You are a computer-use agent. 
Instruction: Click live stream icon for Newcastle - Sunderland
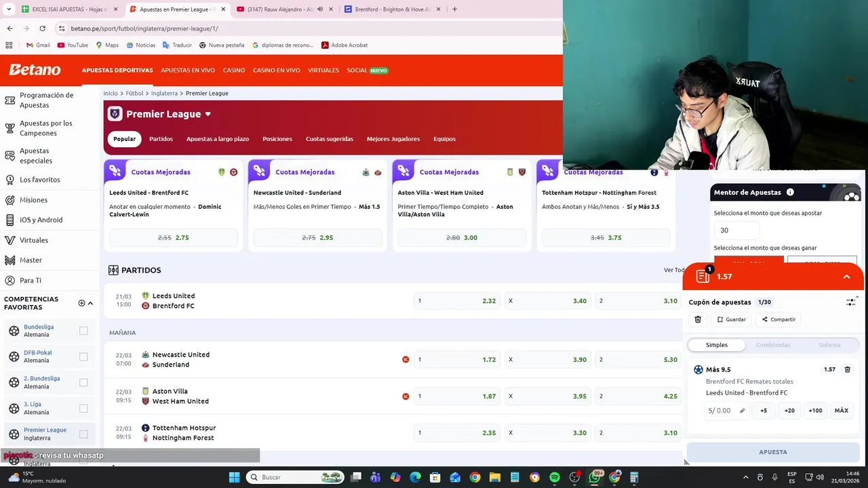(406, 359)
